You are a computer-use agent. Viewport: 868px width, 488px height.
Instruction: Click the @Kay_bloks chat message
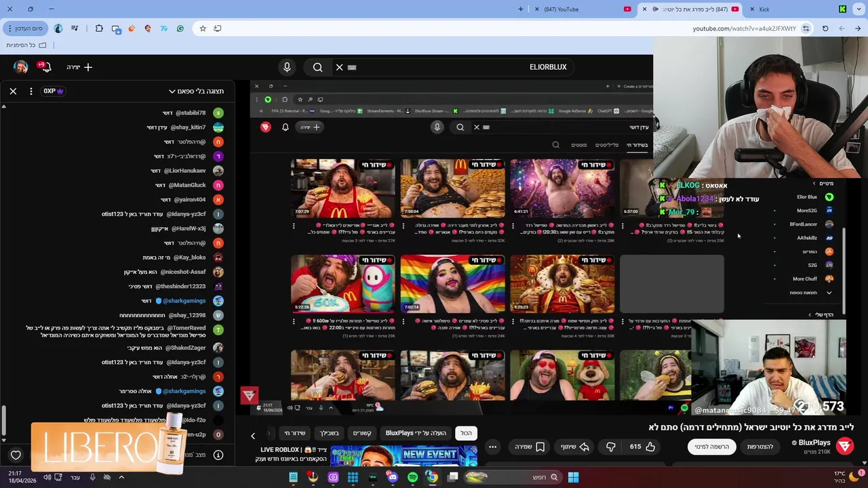pos(182,258)
